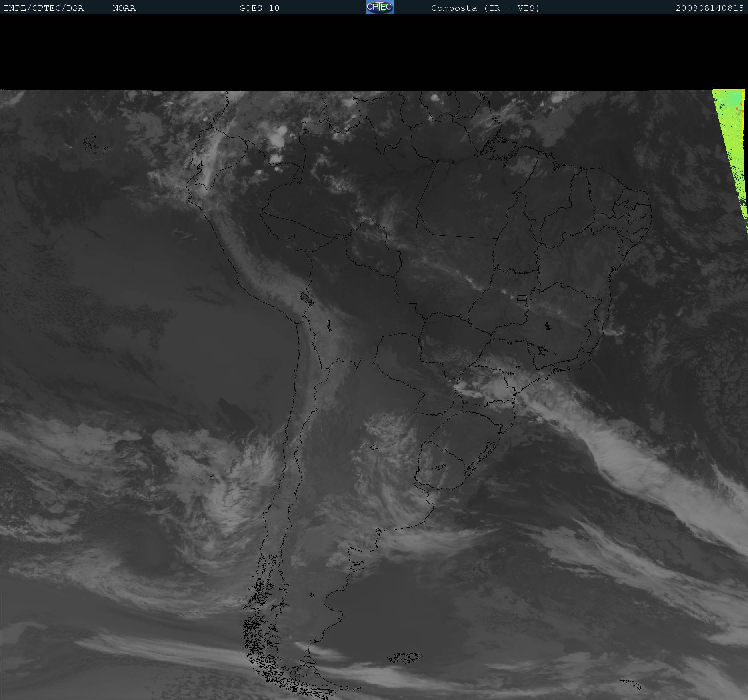Image resolution: width=748 pixels, height=700 pixels.
Task: Click the INPE/CPTEC/DSA header label
Action: tap(44, 8)
